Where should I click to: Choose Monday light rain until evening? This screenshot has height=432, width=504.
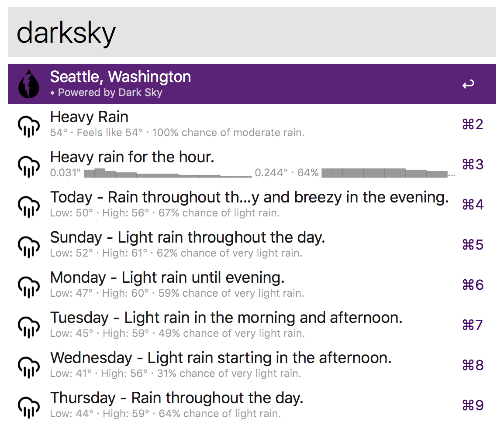(x=252, y=285)
